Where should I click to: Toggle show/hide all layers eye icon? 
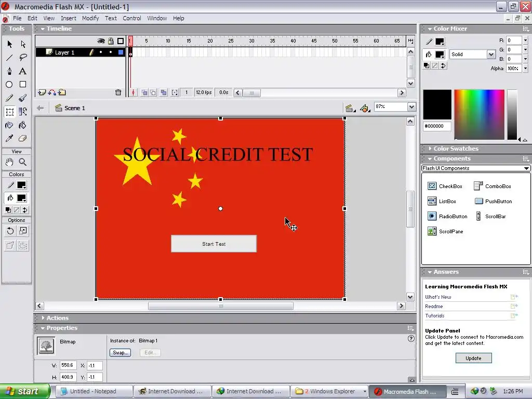point(101,41)
